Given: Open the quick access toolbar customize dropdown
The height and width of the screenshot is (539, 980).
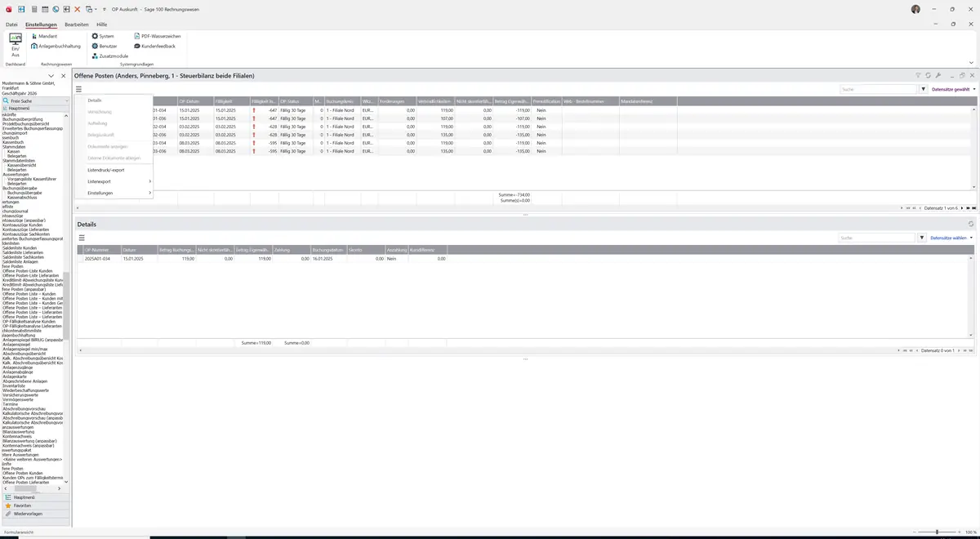Looking at the screenshot, I should pos(104,9).
